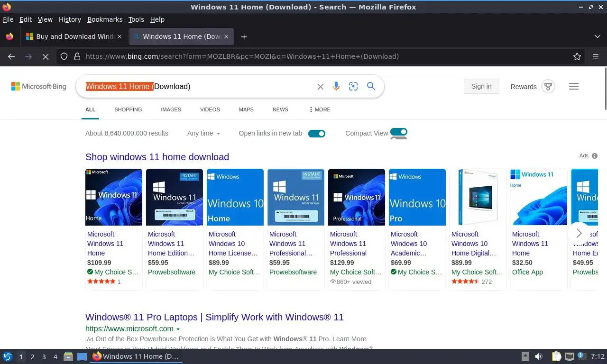This screenshot has width=607, height=364.
Task: Click the Sign in button
Action: pos(481,86)
